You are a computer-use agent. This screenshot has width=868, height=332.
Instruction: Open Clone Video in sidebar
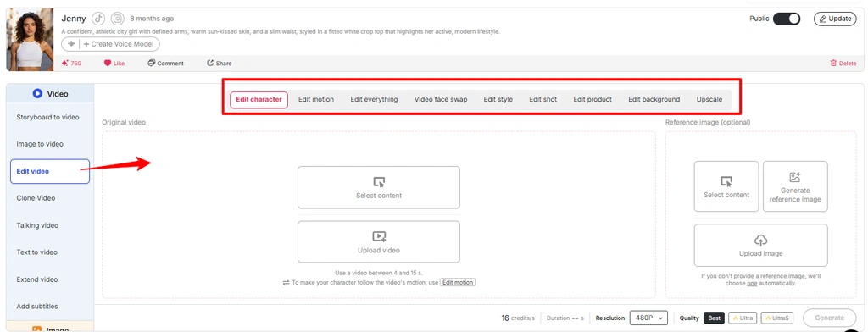pyautogui.click(x=36, y=198)
